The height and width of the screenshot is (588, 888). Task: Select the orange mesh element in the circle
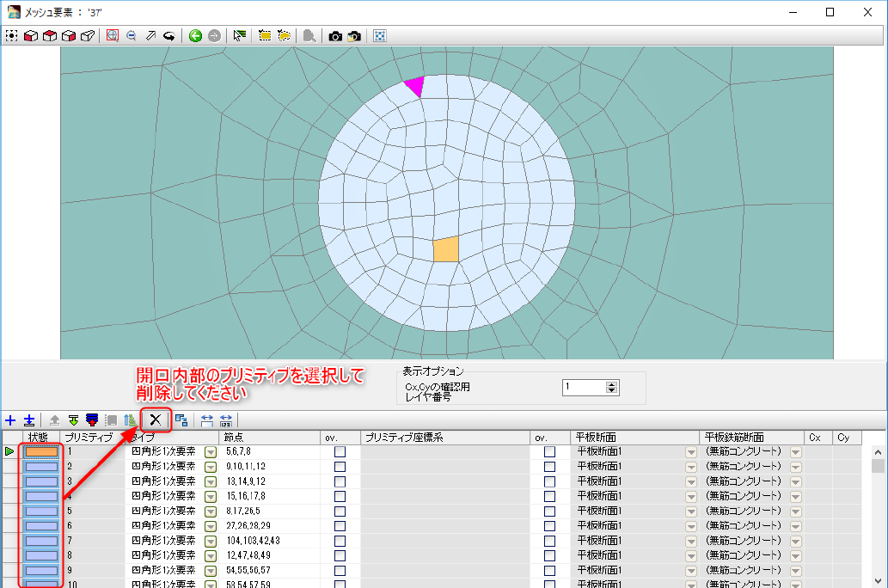[x=445, y=249]
